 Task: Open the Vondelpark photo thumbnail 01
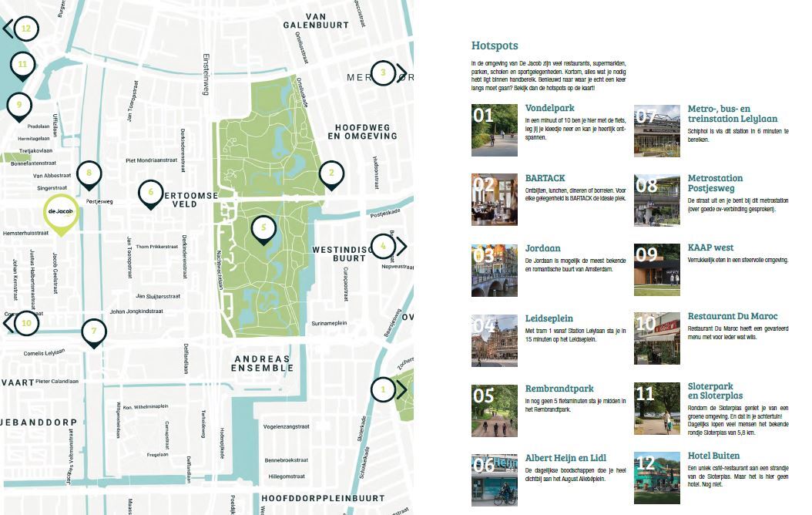click(494, 130)
